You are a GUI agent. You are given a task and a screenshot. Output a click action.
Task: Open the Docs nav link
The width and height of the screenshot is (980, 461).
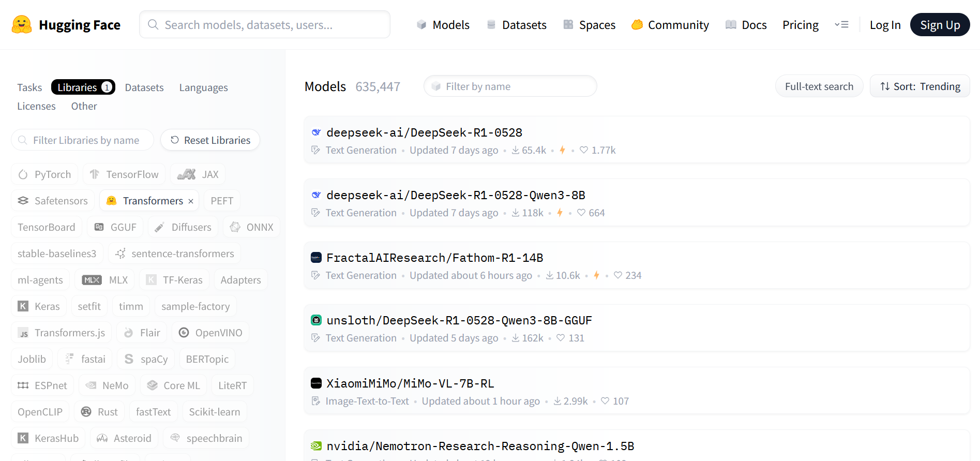click(x=746, y=25)
